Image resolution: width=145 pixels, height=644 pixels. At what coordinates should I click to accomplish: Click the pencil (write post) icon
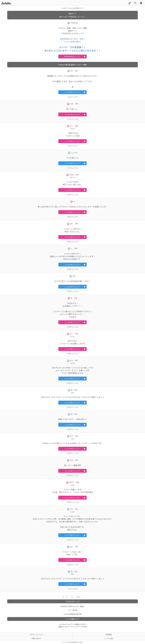click(x=130, y=3)
